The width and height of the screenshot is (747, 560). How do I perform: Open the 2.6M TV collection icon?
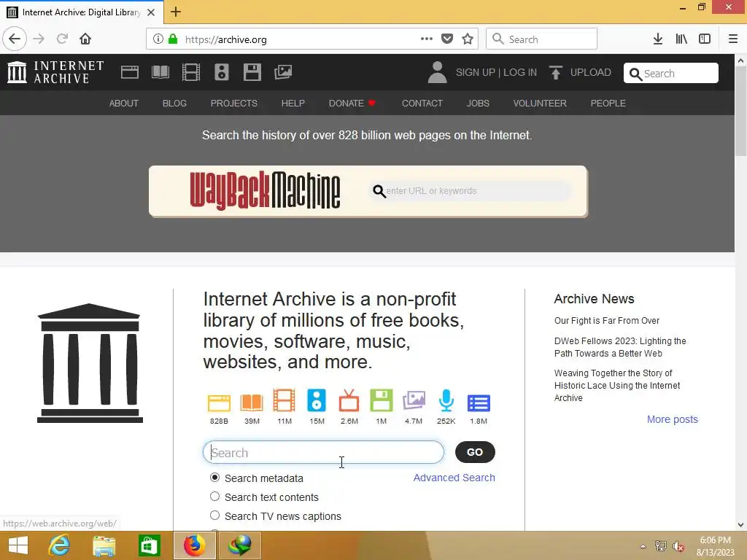tap(349, 400)
